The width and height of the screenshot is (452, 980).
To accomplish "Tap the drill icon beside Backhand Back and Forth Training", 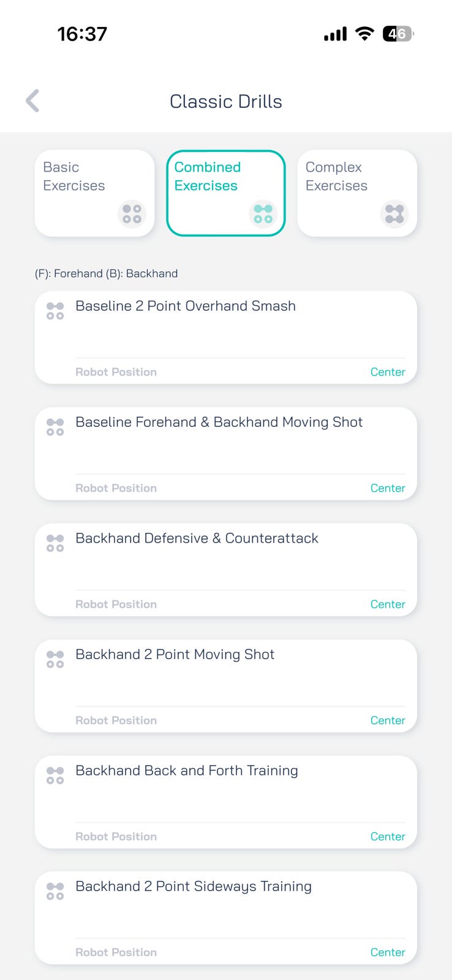I will 55,775.
